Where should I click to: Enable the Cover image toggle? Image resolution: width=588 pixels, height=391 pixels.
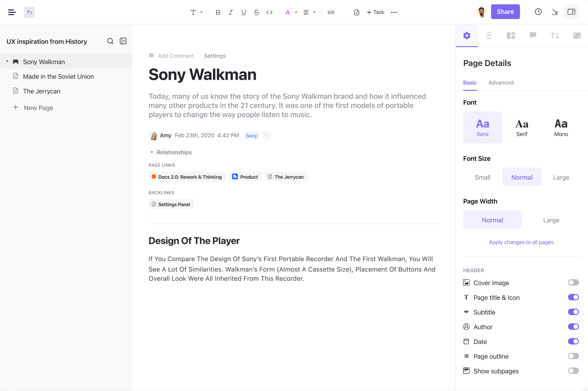[x=573, y=282]
